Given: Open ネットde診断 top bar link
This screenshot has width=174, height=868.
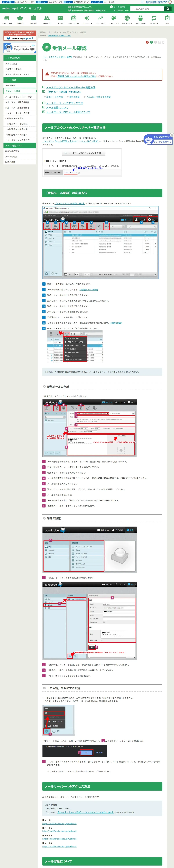Looking at the screenshot, I should [109, 2].
